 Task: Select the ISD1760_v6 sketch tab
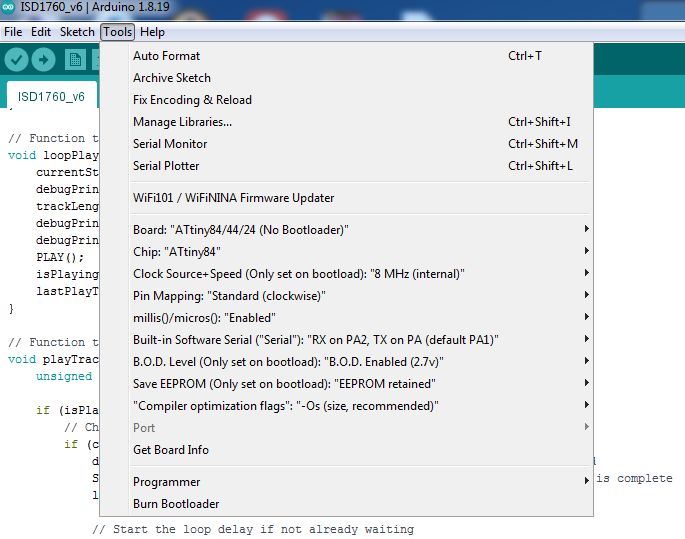[51, 96]
